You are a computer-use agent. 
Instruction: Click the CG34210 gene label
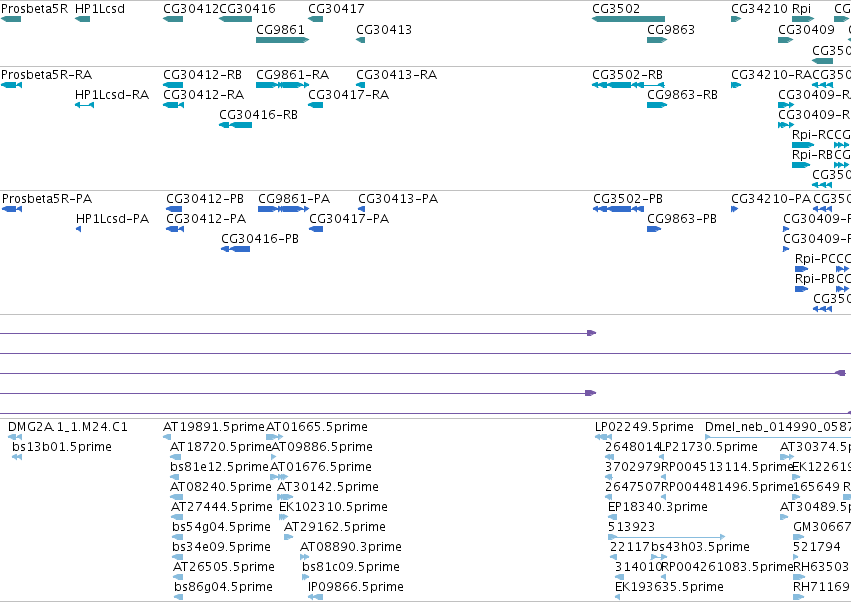(760, 9)
